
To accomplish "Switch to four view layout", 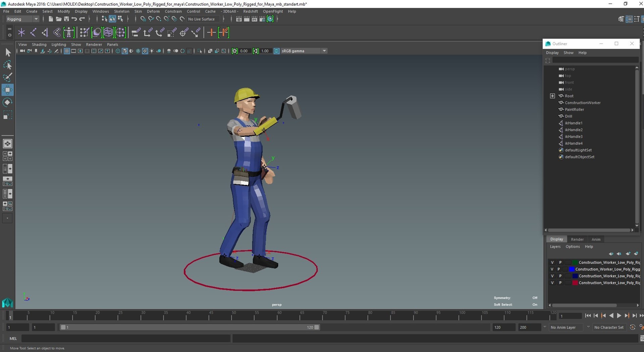I will [7, 156].
